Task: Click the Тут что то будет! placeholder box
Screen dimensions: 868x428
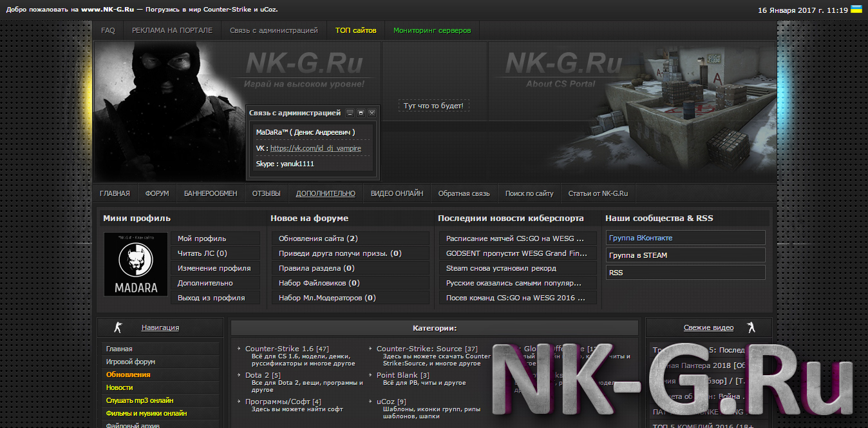Action: (x=434, y=105)
